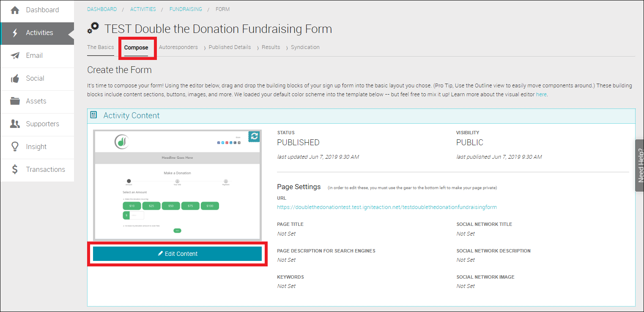This screenshot has height=312, width=644.
Task: Click the Assets folder icon
Action: (x=15, y=101)
